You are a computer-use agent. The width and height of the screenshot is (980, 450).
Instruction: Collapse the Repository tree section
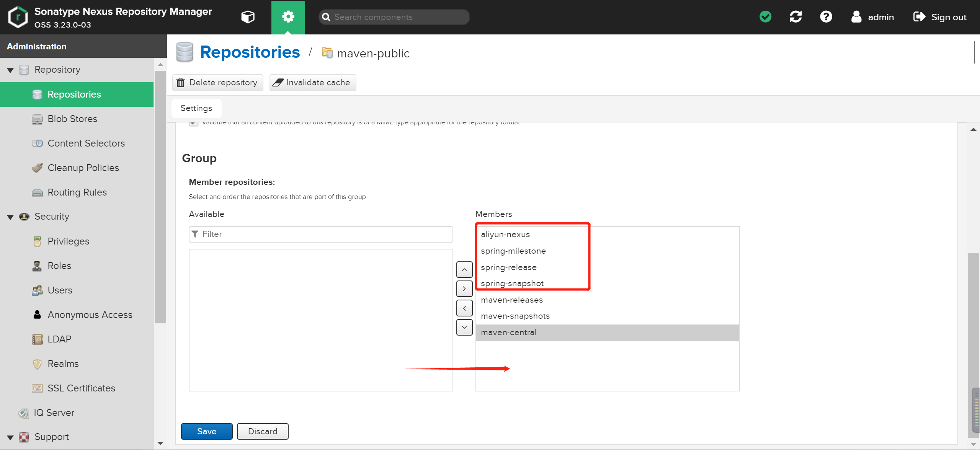(x=10, y=70)
